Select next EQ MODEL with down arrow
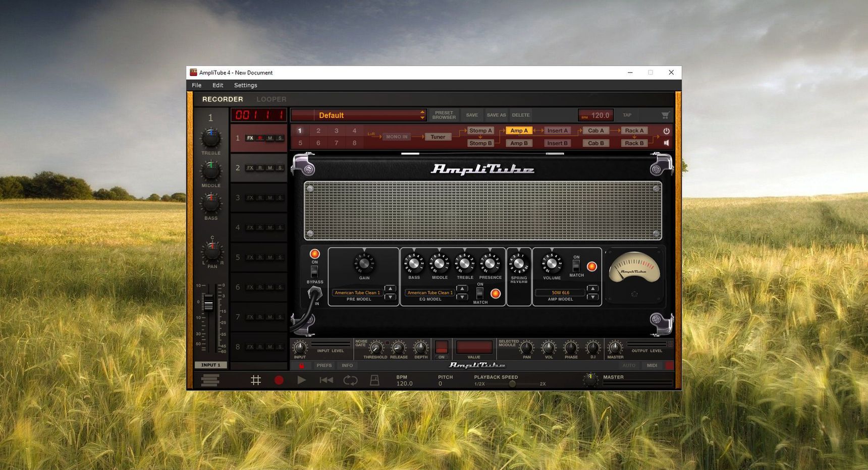 (462, 297)
